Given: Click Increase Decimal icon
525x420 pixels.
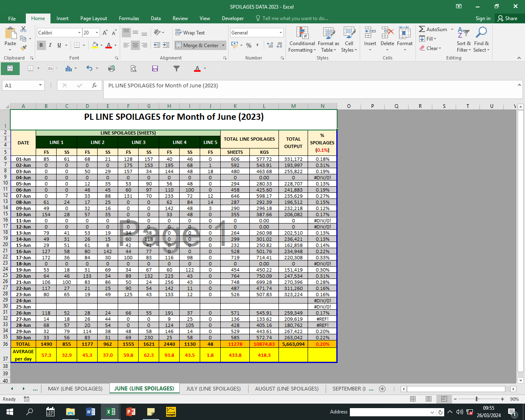Looking at the screenshot, I should (270, 45).
